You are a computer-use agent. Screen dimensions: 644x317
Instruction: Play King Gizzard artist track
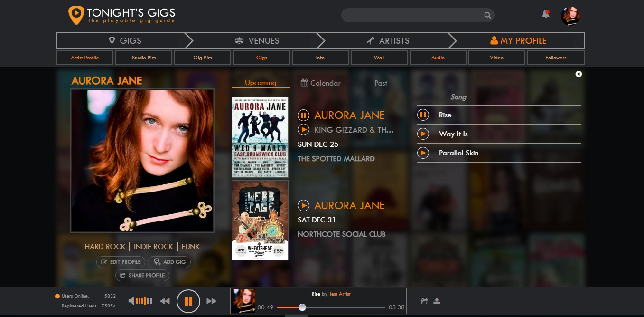click(x=303, y=130)
